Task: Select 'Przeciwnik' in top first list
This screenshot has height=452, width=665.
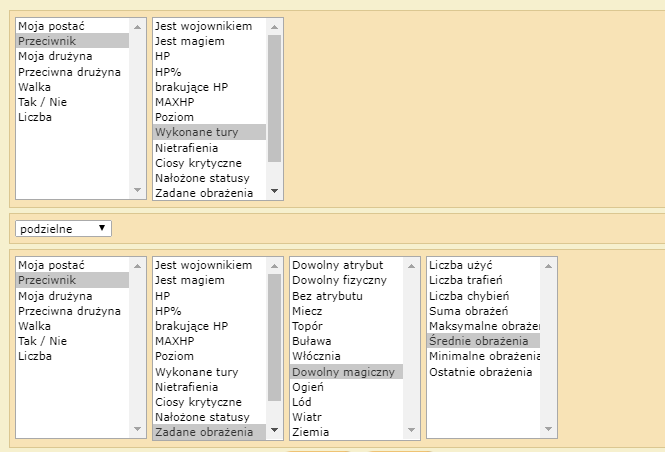Action: click(x=73, y=41)
